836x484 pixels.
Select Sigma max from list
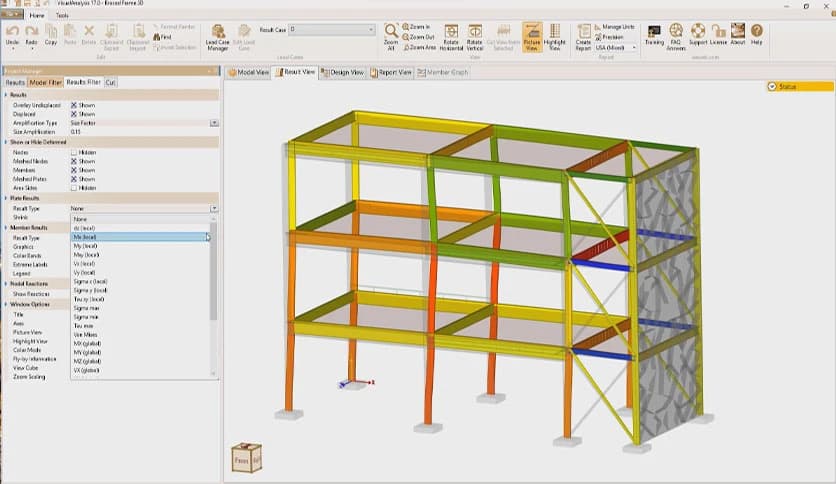(140, 308)
